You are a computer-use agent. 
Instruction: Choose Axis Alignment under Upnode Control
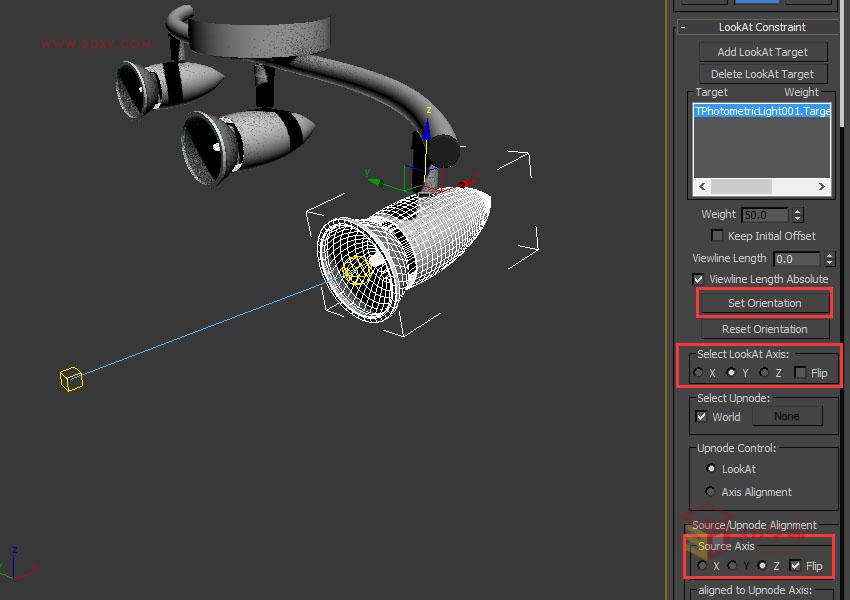pyautogui.click(x=711, y=492)
